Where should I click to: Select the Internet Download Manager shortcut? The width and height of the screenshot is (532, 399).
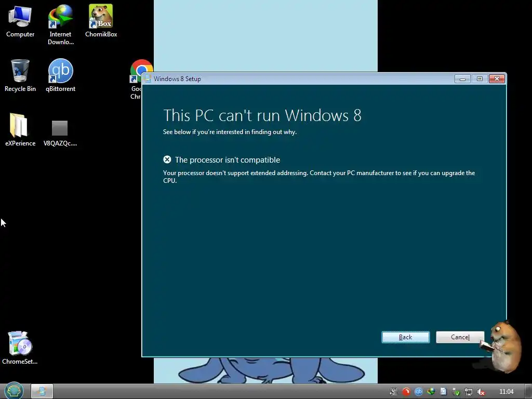pyautogui.click(x=60, y=25)
